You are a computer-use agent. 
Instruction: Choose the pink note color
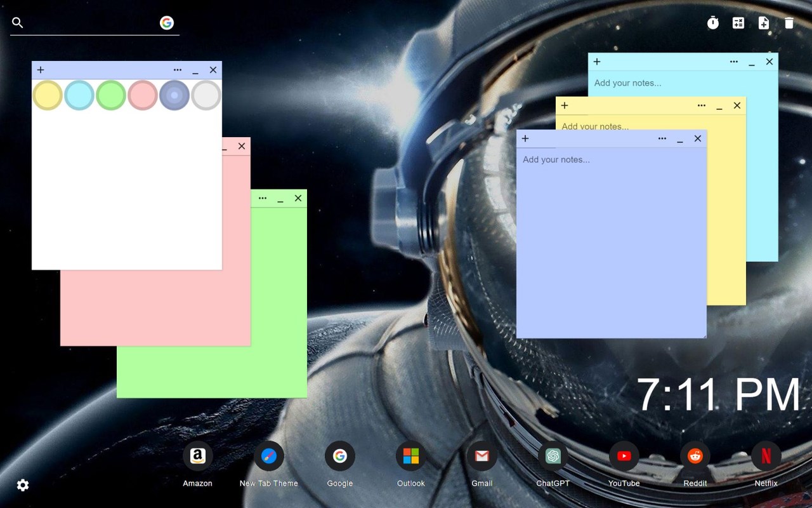pos(143,95)
